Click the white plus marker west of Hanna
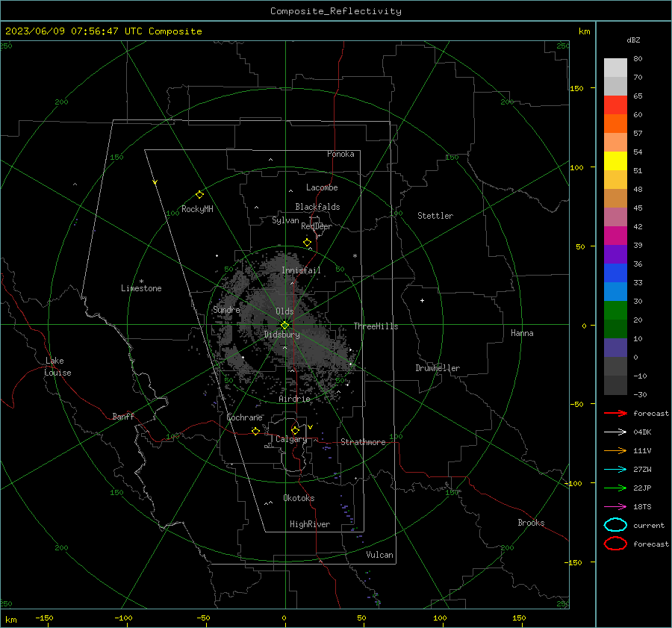The image size is (672, 628). tap(422, 300)
